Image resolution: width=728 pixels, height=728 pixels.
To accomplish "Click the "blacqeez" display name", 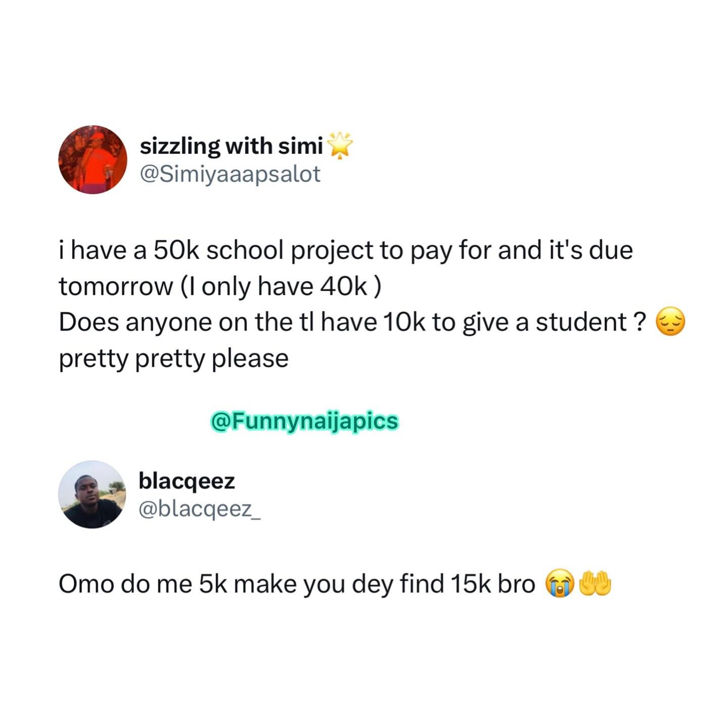I will (187, 481).
